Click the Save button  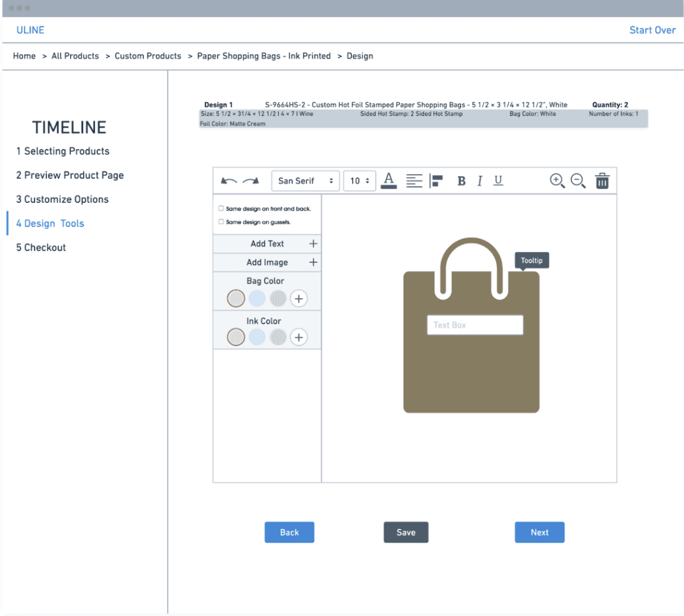tap(406, 532)
